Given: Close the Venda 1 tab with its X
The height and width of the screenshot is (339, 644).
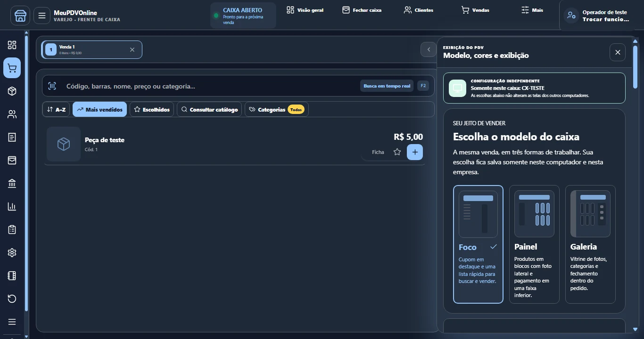Looking at the screenshot, I should pos(132,49).
